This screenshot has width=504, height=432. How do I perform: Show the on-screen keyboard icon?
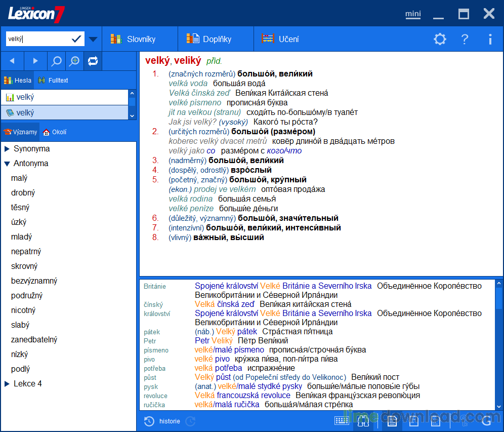coord(341,420)
